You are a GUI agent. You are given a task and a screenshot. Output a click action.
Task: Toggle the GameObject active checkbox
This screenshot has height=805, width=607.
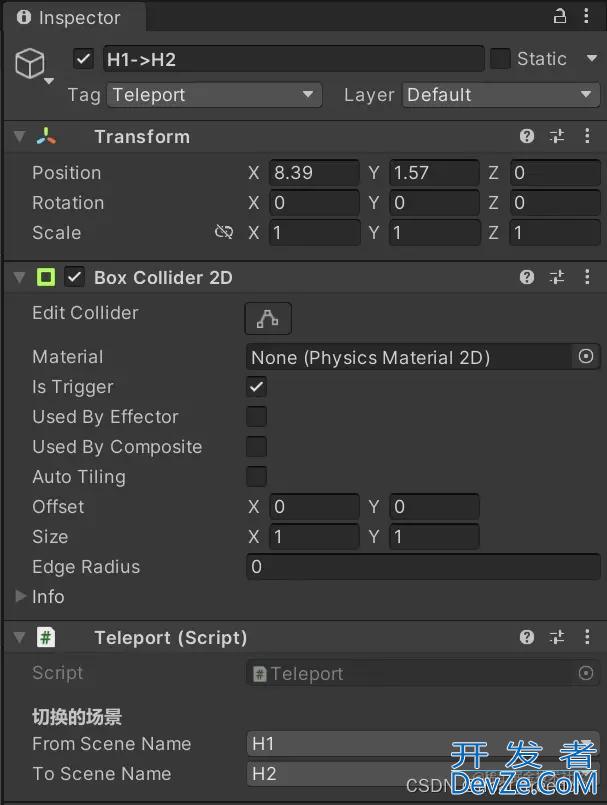point(83,59)
